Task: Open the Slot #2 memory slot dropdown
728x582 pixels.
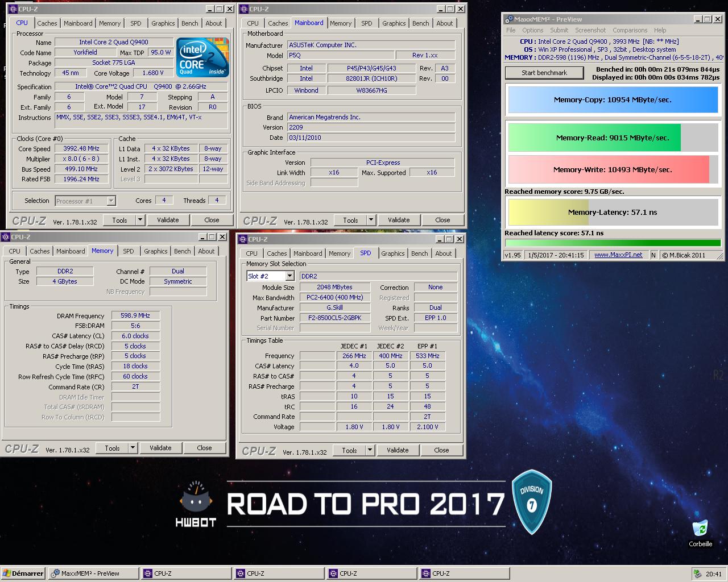Action: point(289,276)
